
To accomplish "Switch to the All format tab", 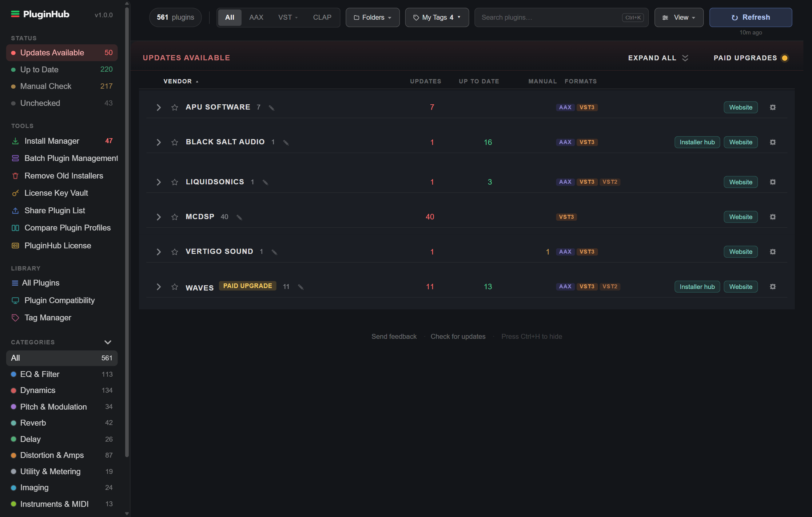I will (229, 17).
